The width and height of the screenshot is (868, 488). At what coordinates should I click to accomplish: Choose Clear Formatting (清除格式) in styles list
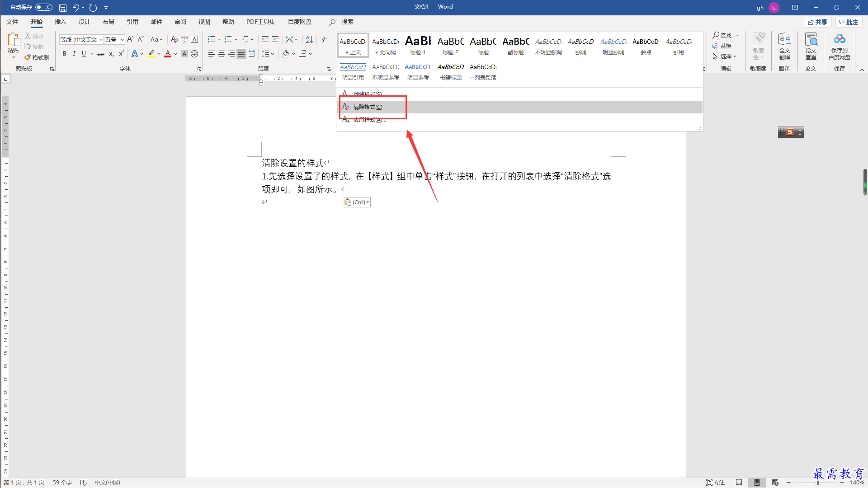click(520, 107)
